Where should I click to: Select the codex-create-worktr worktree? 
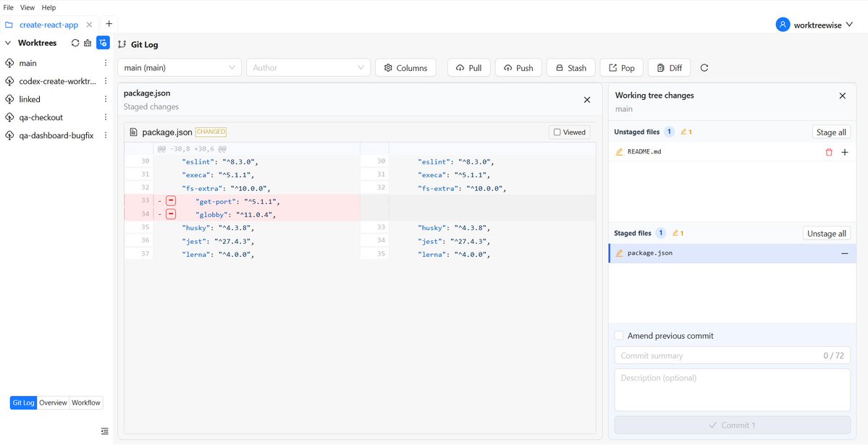coord(58,81)
